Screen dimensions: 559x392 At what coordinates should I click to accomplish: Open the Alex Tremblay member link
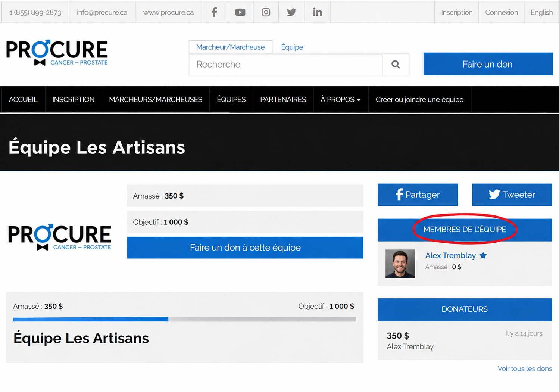(450, 256)
